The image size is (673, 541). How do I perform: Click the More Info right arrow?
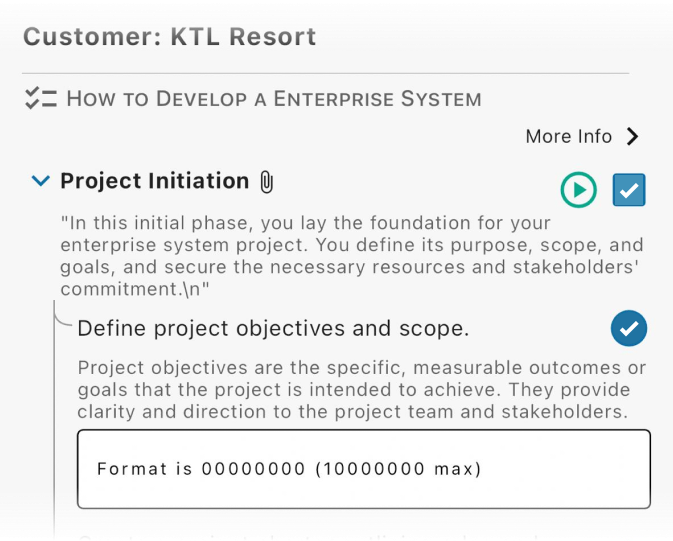632,137
